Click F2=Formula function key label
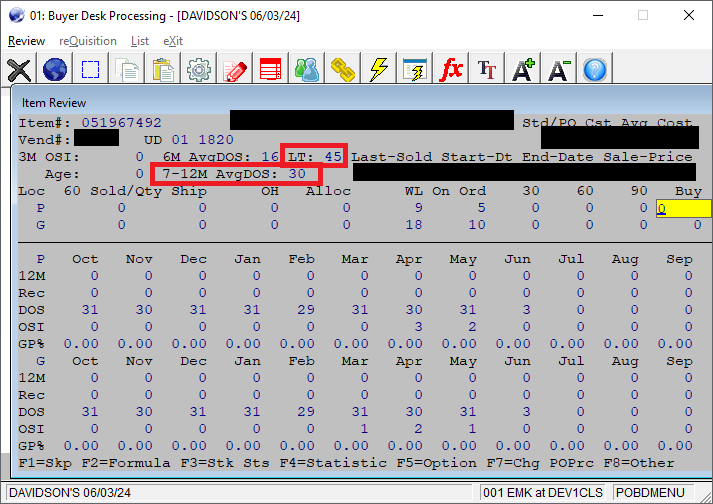 pos(126,463)
